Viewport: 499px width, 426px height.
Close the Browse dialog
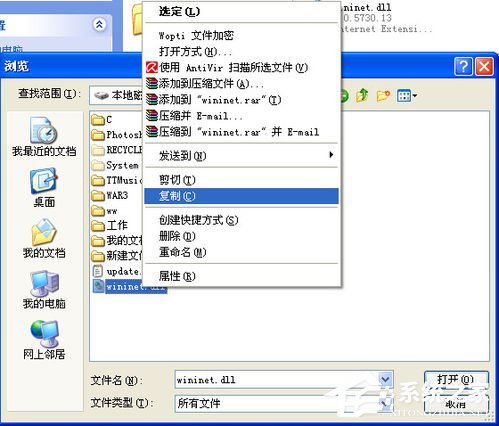tap(484, 67)
